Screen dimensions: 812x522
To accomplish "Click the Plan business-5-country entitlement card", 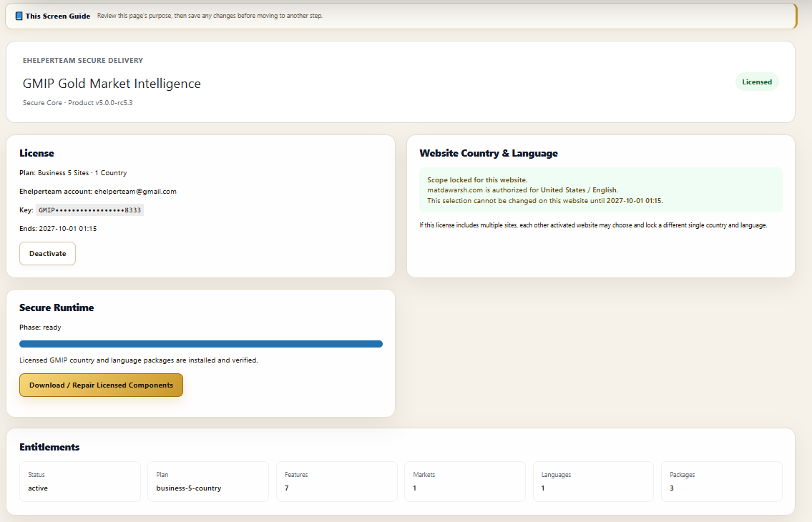I will click(x=208, y=482).
